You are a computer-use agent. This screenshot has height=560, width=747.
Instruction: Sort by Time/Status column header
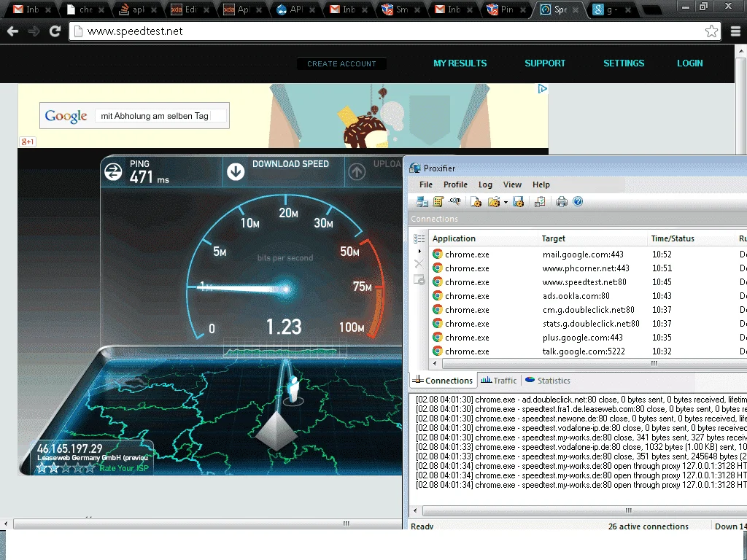point(691,238)
